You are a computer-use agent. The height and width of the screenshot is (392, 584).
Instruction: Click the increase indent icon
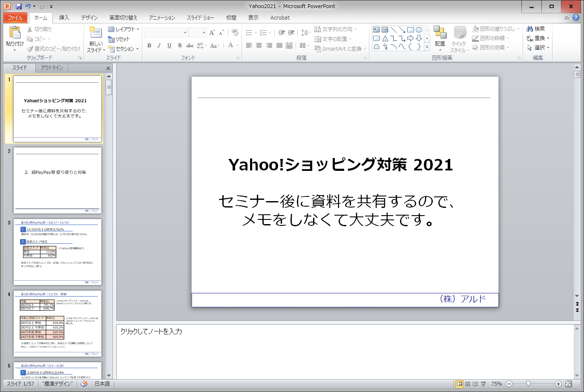click(291, 33)
